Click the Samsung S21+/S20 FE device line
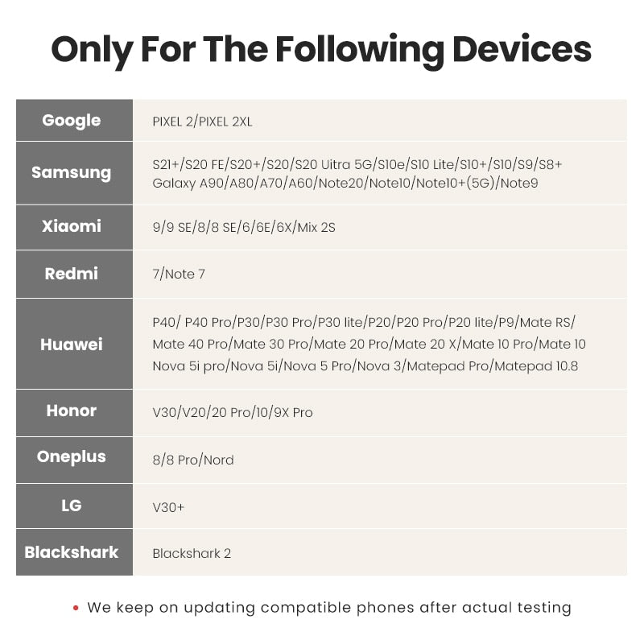Image resolution: width=644 pixels, height=644 pixels. 357,164
